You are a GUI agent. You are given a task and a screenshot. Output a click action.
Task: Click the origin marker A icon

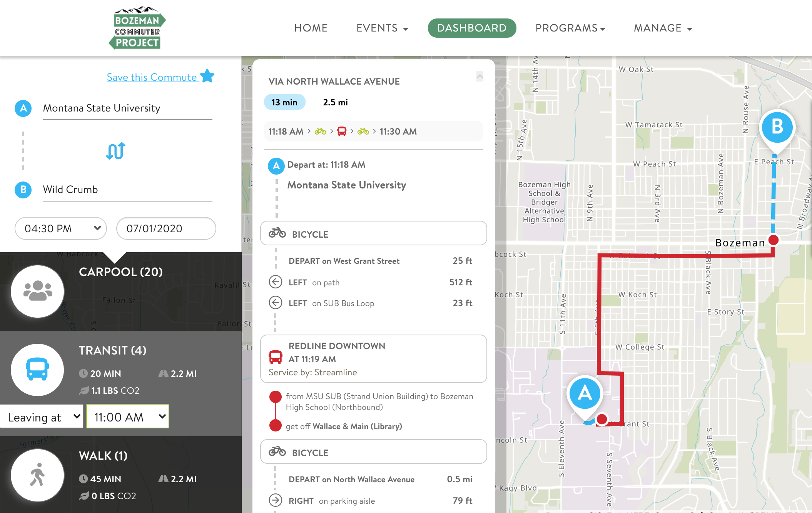(x=23, y=108)
